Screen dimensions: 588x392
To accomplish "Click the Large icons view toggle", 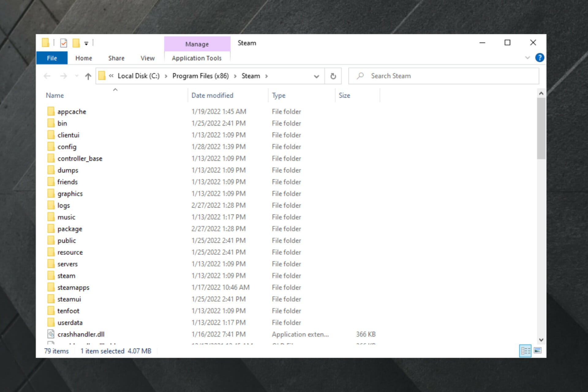I will click(538, 350).
